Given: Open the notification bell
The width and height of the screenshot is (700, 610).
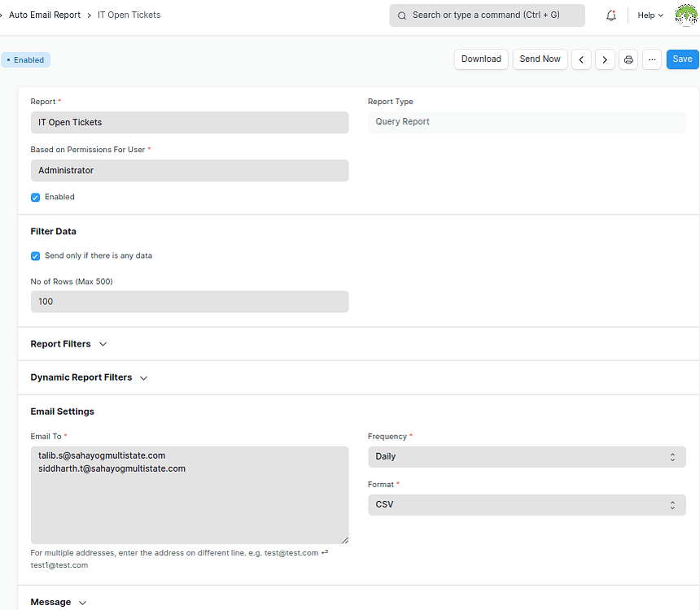Looking at the screenshot, I should [x=610, y=15].
